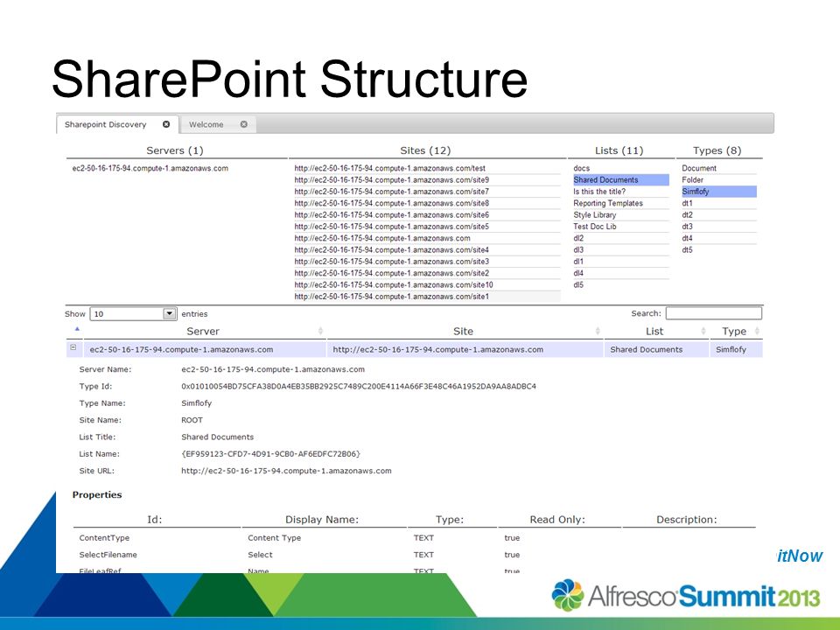Click the ascending sort arrow in first column
The height and width of the screenshot is (630, 840).
point(77,329)
